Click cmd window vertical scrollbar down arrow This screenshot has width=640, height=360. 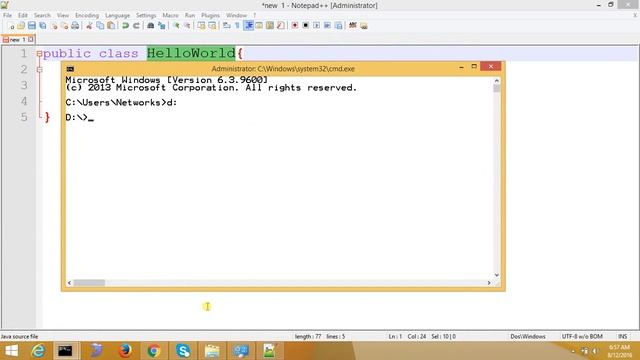click(497, 275)
